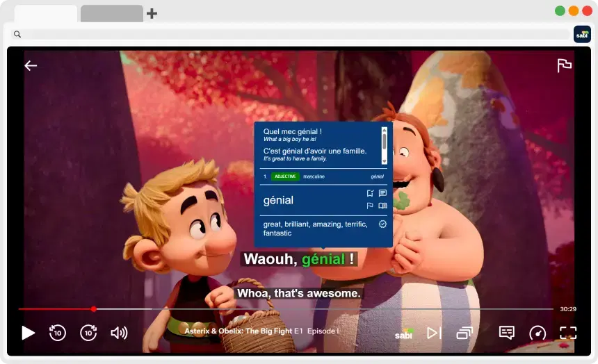Go back with the arrow in the player

[x=31, y=65]
